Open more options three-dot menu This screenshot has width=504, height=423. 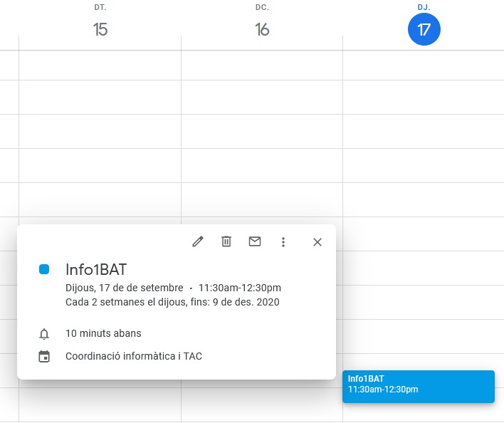pyautogui.click(x=283, y=242)
